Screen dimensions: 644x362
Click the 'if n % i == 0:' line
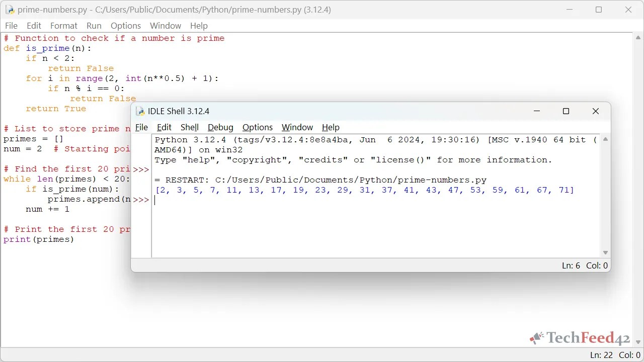[86, 88]
